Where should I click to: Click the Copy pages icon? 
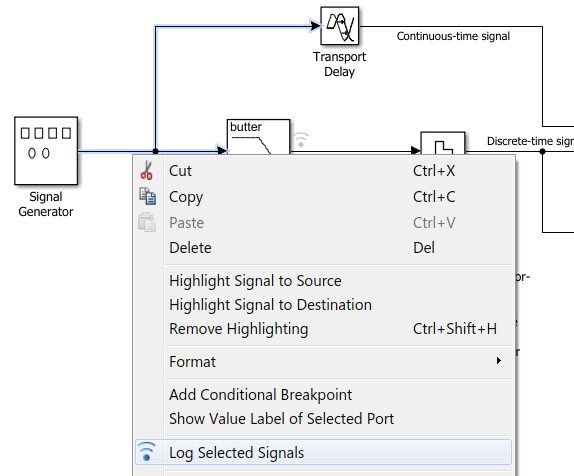pos(148,196)
